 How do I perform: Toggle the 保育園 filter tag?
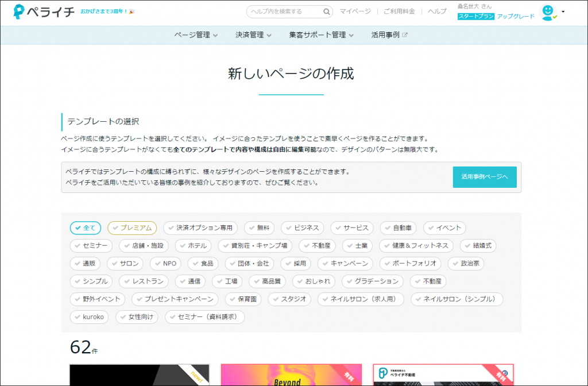[243, 299]
